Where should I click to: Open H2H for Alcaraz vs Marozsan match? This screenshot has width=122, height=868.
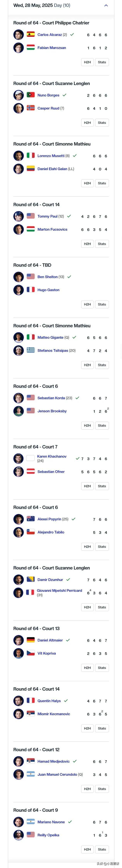88,62
